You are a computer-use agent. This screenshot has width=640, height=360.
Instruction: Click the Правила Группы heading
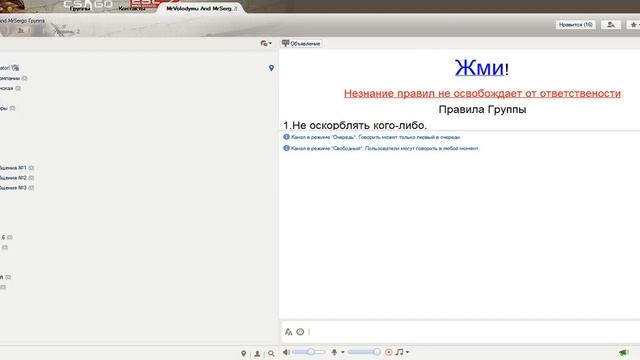click(x=482, y=109)
